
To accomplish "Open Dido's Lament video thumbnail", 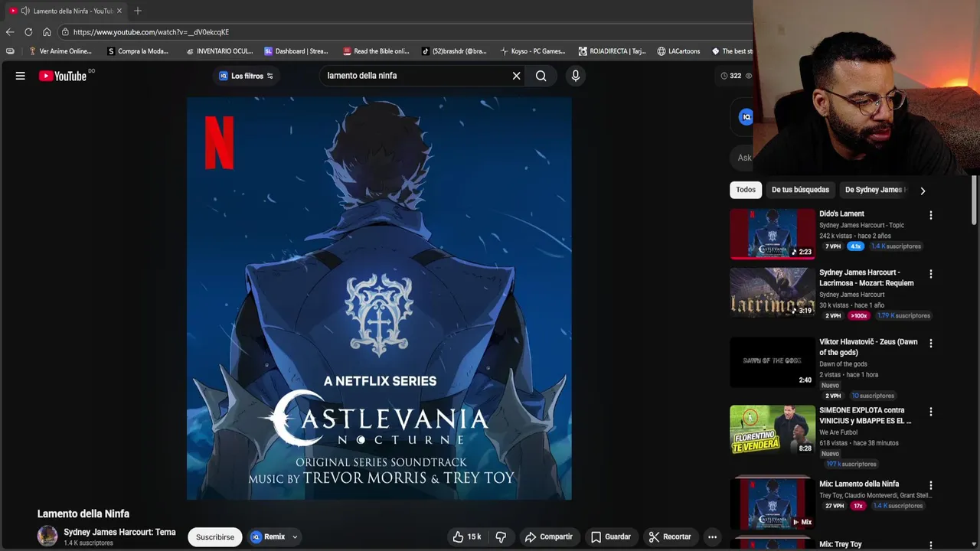I will tap(772, 233).
